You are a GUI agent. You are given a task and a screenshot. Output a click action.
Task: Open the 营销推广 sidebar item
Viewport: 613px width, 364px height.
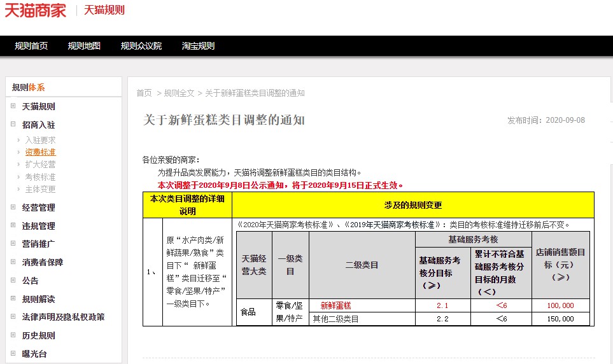coord(38,244)
